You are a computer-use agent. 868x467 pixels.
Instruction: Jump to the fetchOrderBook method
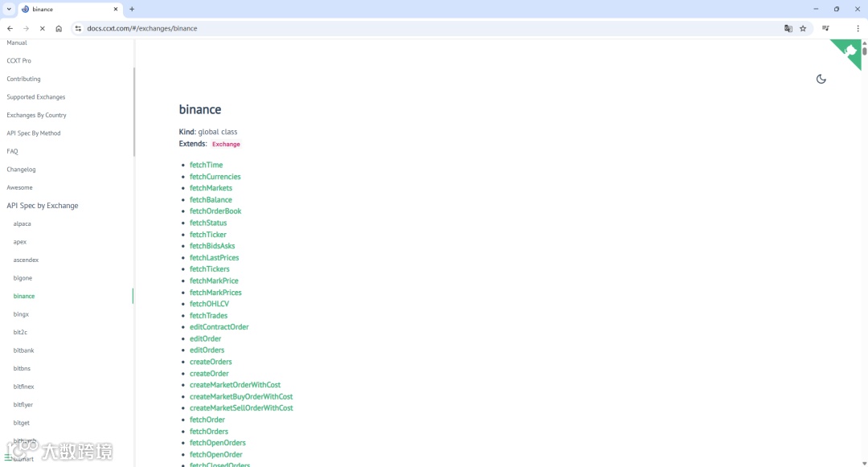click(x=215, y=211)
